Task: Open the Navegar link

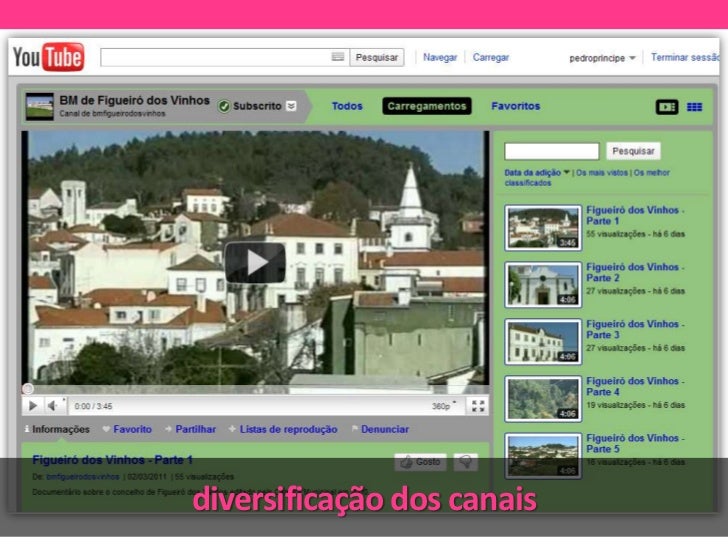Action: coord(440,57)
